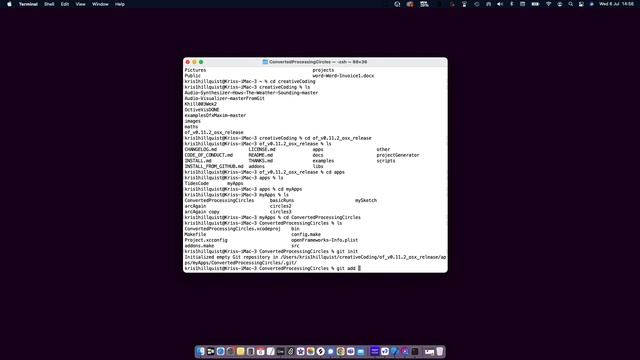
Task: Click 'arcAgain copy' in the listing
Action: coord(202,212)
